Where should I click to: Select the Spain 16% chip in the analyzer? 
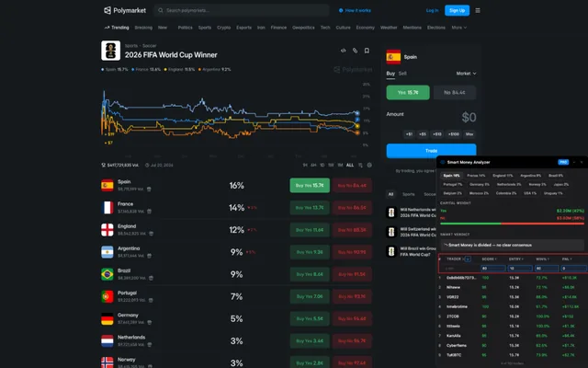click(451, 176)
